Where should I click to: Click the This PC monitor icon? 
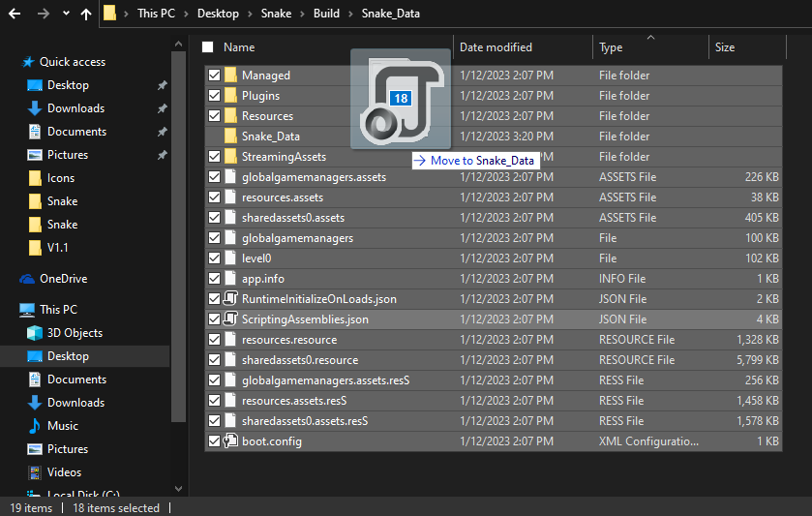point(27,310)
